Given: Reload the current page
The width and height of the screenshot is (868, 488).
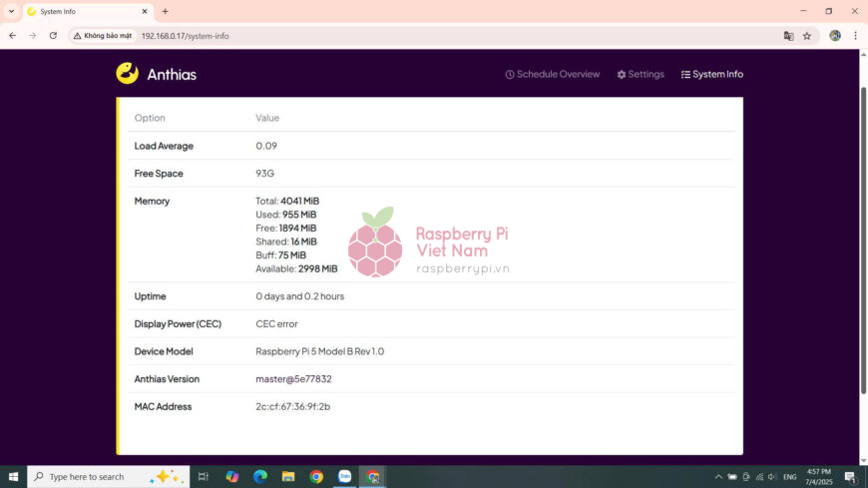Looking at the screenshot, I should click(x=53, y=35).
